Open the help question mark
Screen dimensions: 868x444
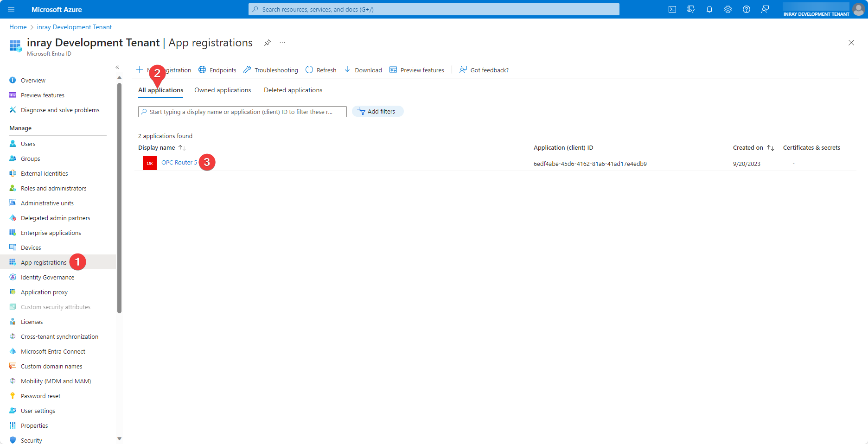747,9
